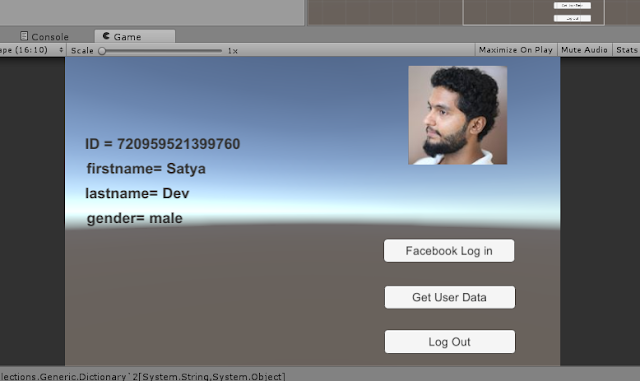Open the 16:10 aspect ratio dropdown

click(x=32, y=50)
